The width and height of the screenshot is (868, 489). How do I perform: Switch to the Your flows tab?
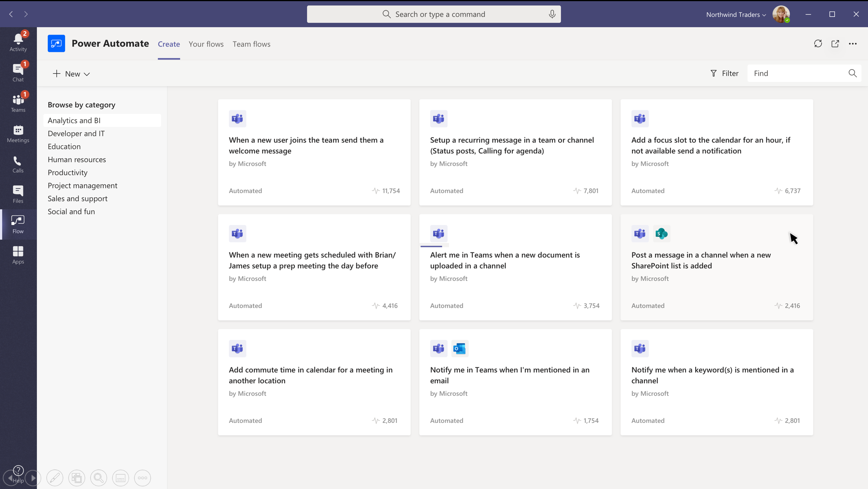coord(206,44)
